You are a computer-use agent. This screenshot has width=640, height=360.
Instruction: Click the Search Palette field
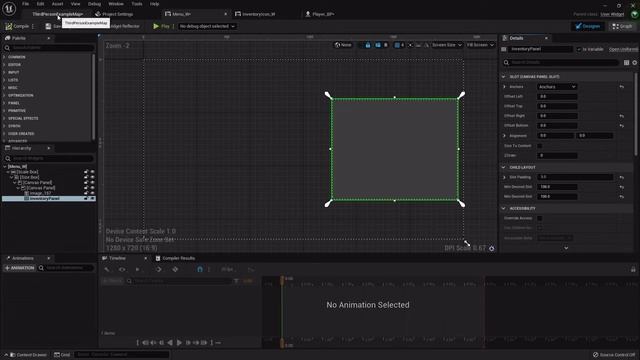[49, 48]
